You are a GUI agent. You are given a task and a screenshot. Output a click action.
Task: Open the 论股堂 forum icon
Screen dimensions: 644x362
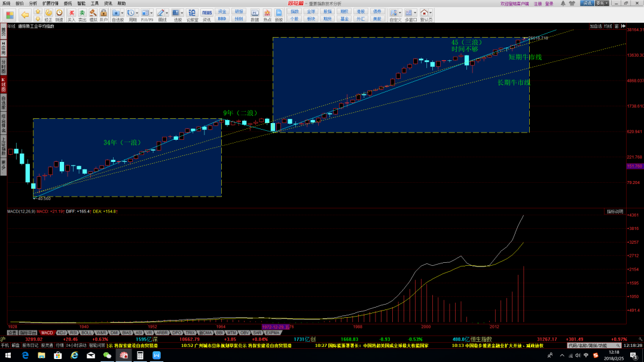[192, 14]
